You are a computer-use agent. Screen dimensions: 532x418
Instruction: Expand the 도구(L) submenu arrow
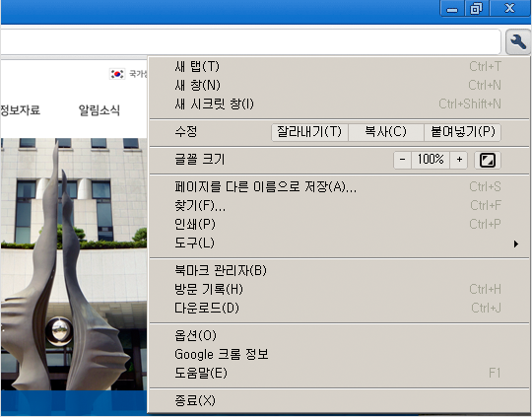516,244
